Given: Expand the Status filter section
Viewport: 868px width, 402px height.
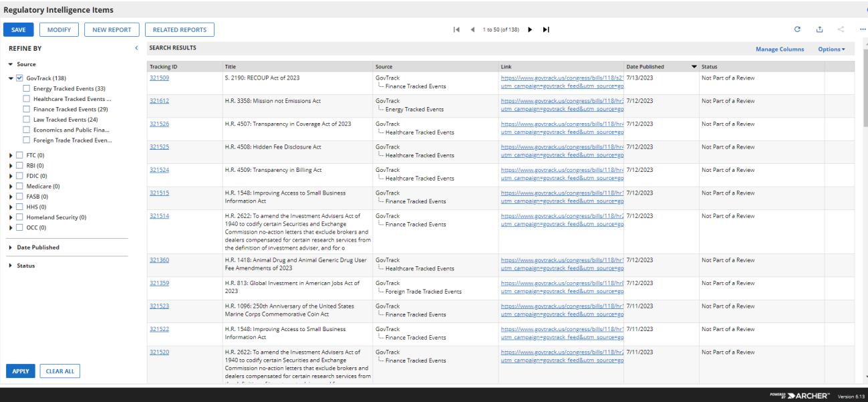Looking at the screenshot, I should click(26, 266).
